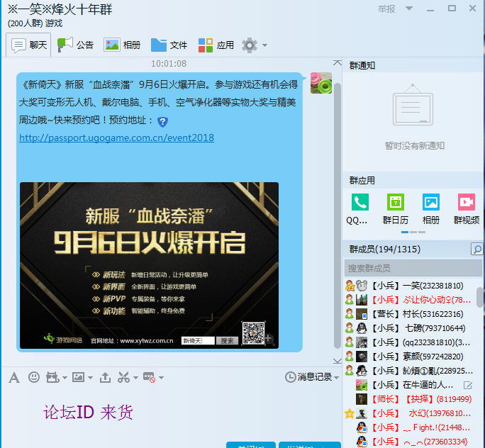Switch to the 聊天 chat tab
Screen dimensions: 485x448
click(29, 45)
